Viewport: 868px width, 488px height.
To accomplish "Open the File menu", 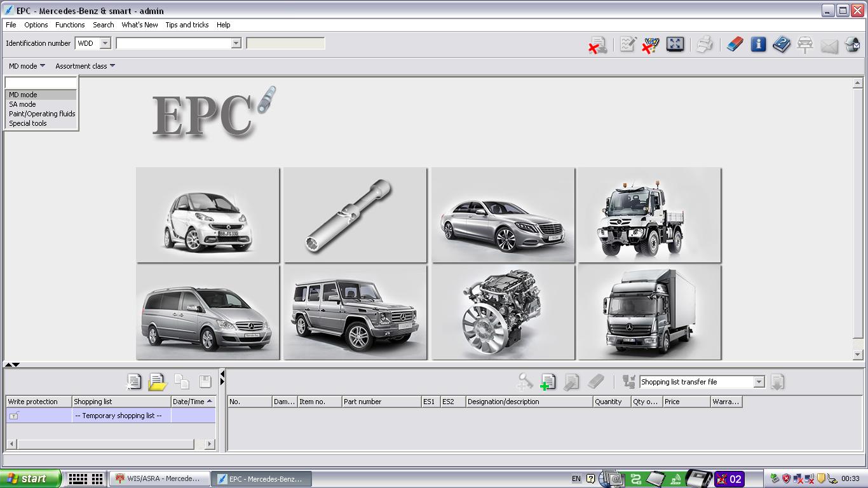I will 11,25.
